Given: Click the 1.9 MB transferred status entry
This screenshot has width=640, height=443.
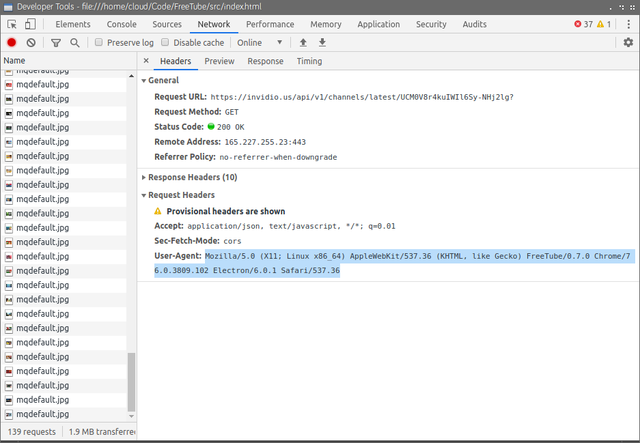Looking at the screenshot, I should 102,432.
